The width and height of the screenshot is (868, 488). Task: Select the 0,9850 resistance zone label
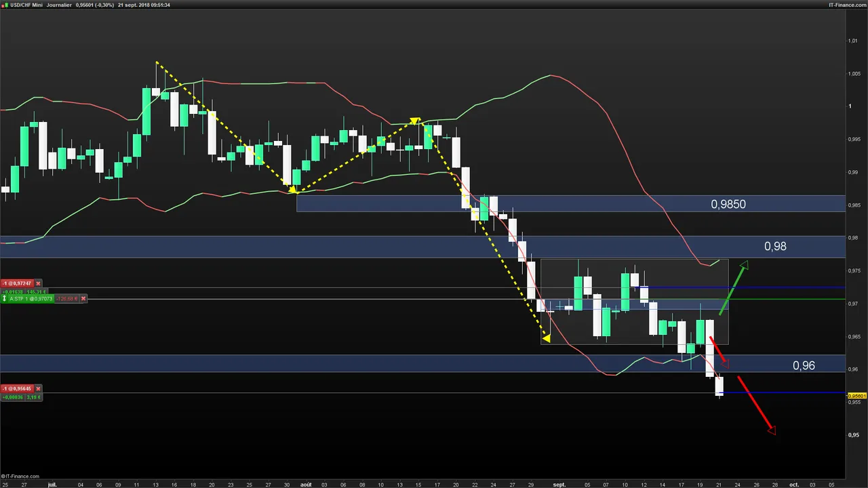click(x=728, y=204)
